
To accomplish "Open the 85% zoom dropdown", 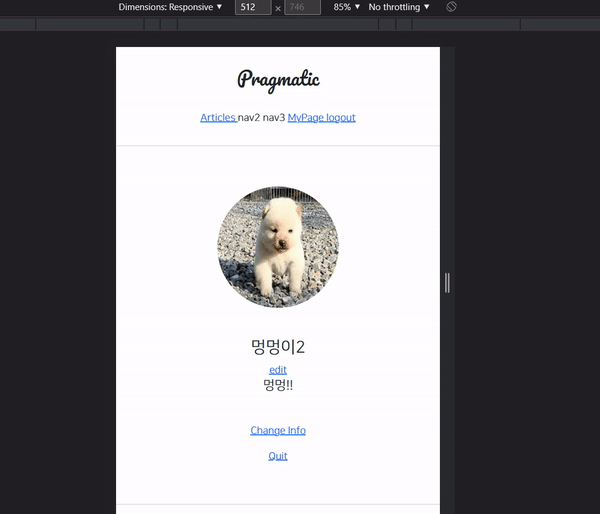I will 346,7.
